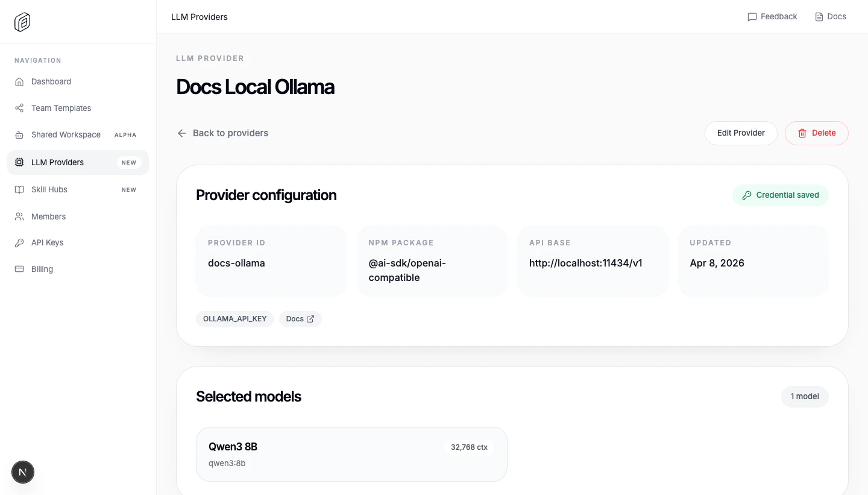This screenshot has height=495, width=868.
Task: Click the workspace logo icon top left
Action: (22, 22)
